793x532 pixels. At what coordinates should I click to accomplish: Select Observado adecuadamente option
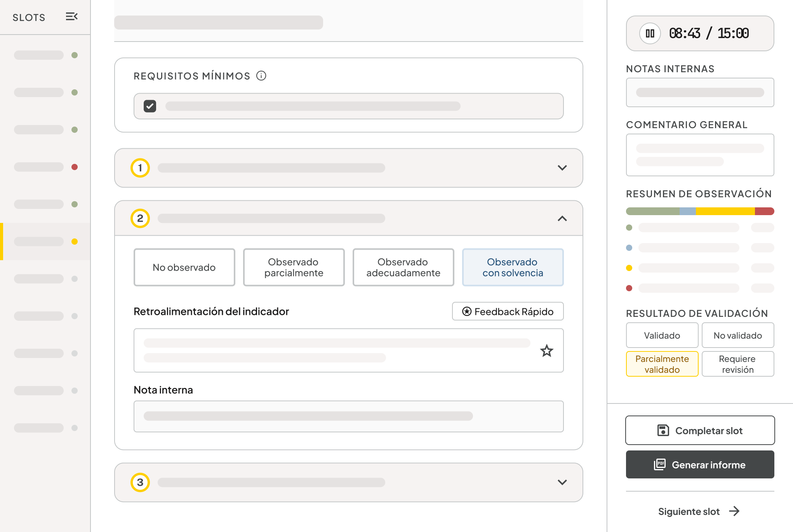pyautogui.click(x=403, y=267)
